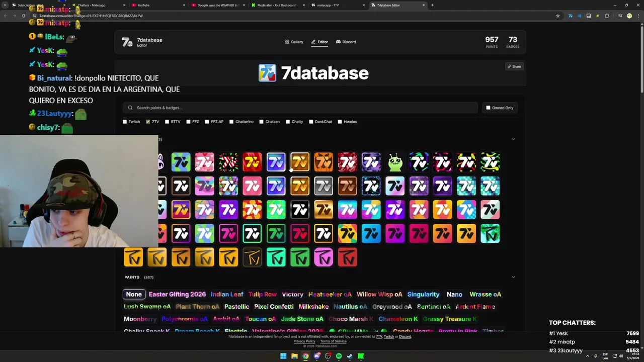The height and width of the screenshot is (362, 644).
Task: Choose the pink hearts 7TV badge
Action: coord(204,162)
